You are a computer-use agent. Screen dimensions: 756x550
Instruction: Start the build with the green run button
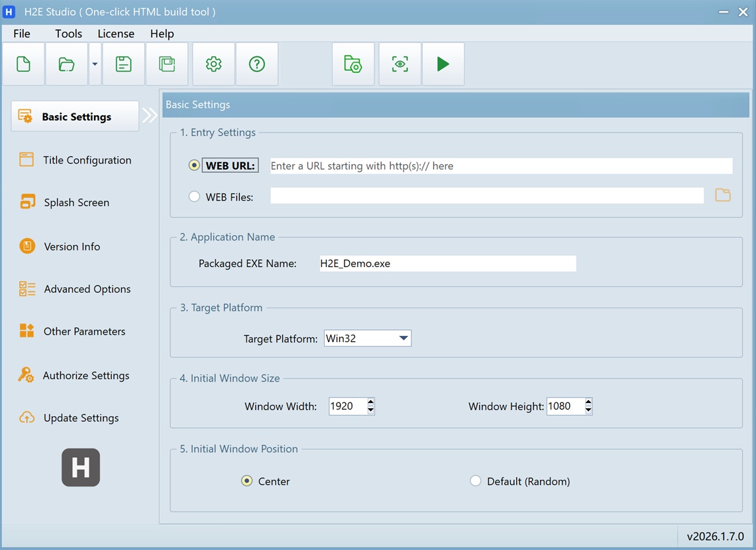(443, 64)
